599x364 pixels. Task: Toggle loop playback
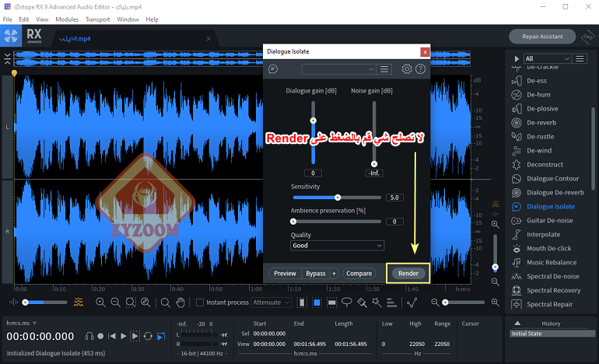click(148, 336)
